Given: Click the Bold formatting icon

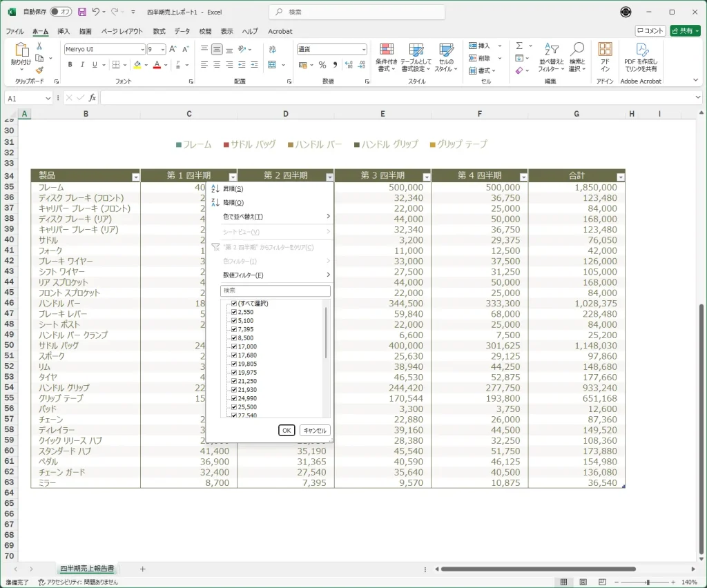Looking at the screenshot, I should pyautogui.click(x=70, y=65).
